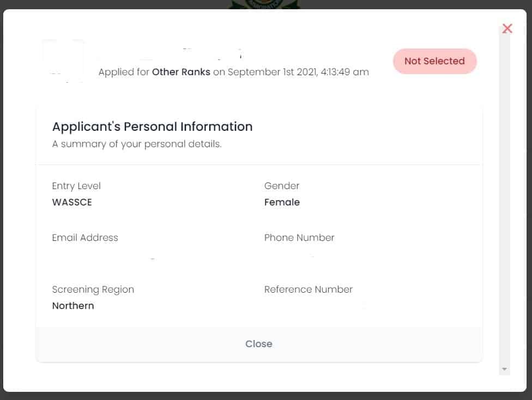
Task: Click the Gender label
Action: [282, 186]
